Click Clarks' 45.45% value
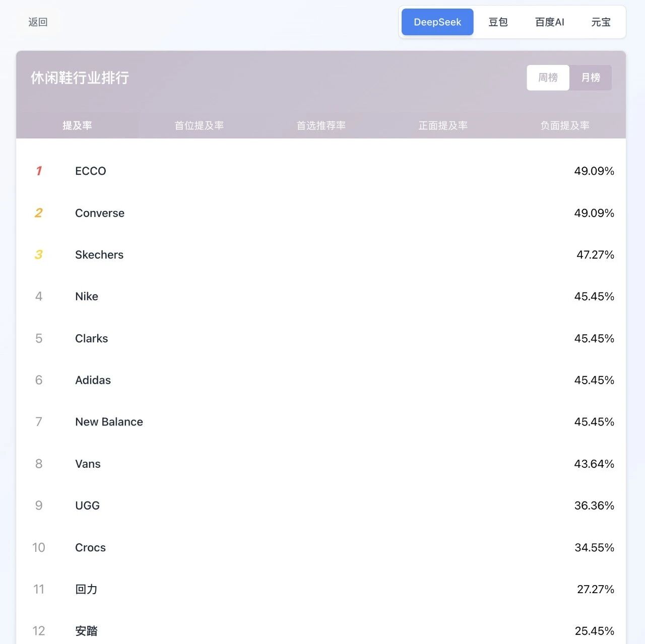This screenshot has height=644, width=645. (594, 338)
